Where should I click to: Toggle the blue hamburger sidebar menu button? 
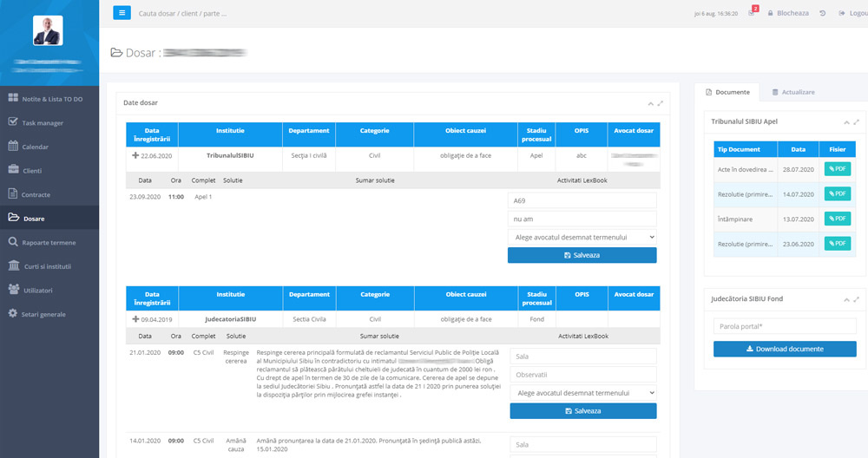[x=122, y=13]
